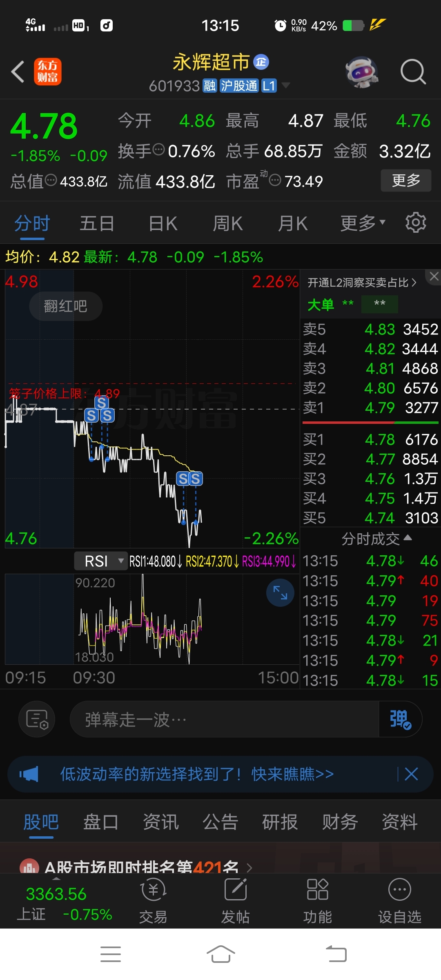Viewport: 441px width, 980px height.
Task: Tap the Android home button
Action: coord(220,954)
